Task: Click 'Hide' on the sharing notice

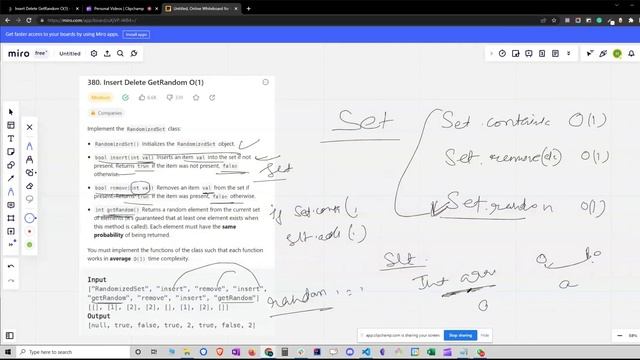Action: [x=484, y=336]
